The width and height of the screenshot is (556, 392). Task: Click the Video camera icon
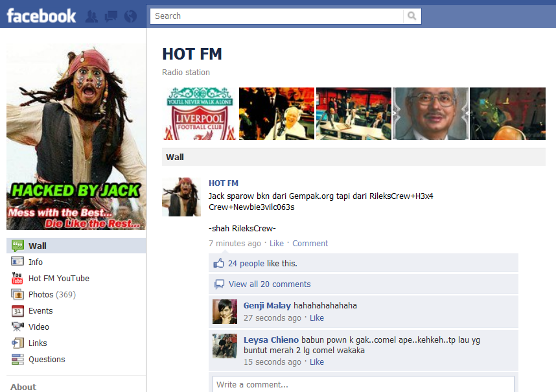pos(17,327)
